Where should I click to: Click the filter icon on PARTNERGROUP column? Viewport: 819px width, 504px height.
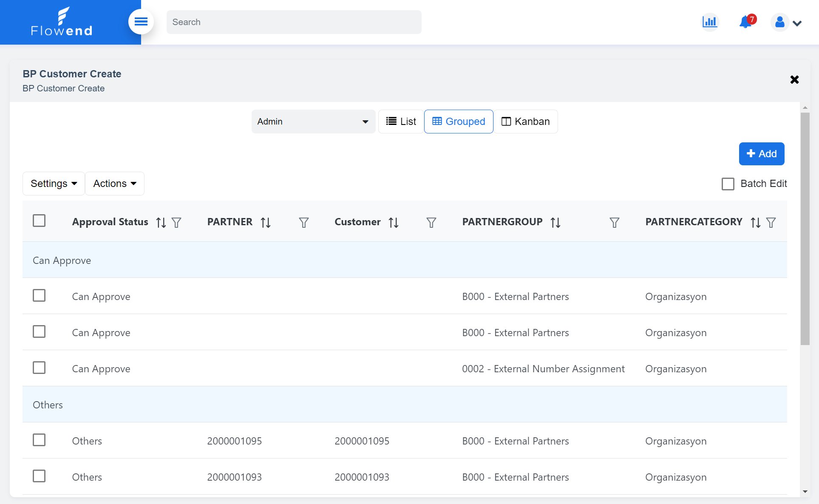pyautogui.click(x=614, y=221)
